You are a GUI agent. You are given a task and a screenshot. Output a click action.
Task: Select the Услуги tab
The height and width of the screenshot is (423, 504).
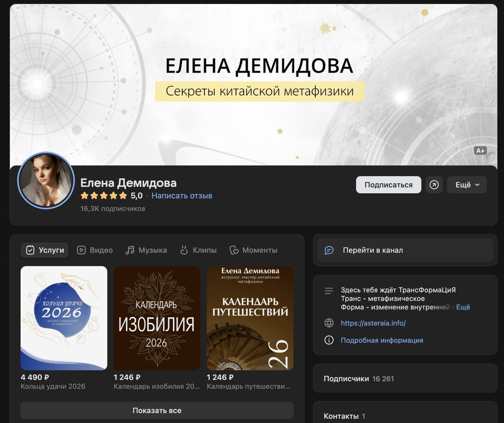pos(45,250)
